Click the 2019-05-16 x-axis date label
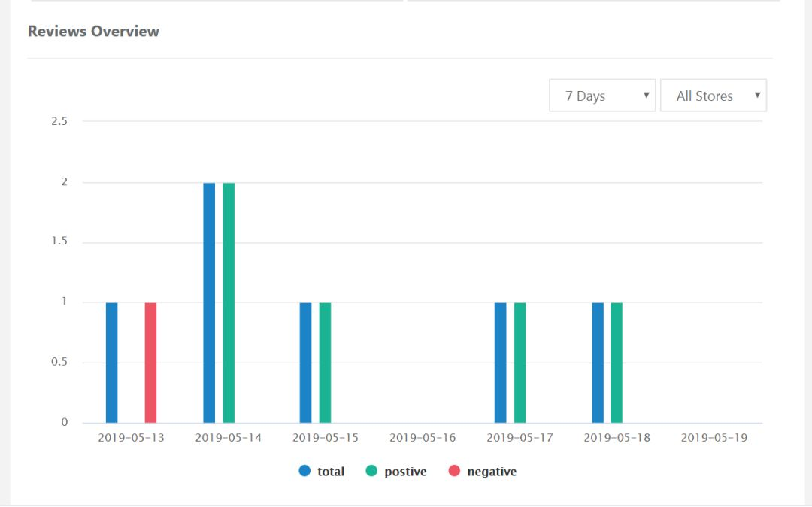Image resolution: width=812 pixels, height=507 pixels. click(x=423, y=438)
